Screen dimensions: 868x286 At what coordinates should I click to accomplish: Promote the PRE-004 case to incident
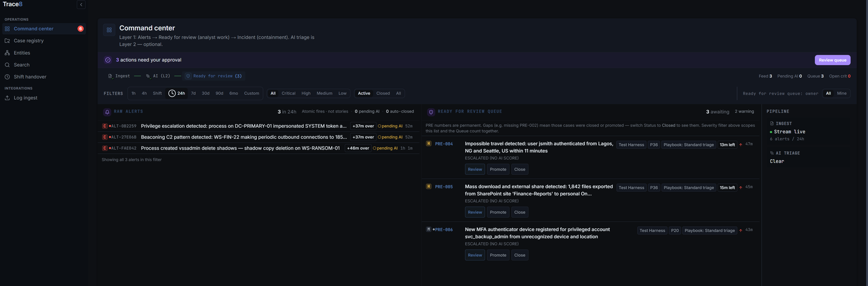point(498,170)
